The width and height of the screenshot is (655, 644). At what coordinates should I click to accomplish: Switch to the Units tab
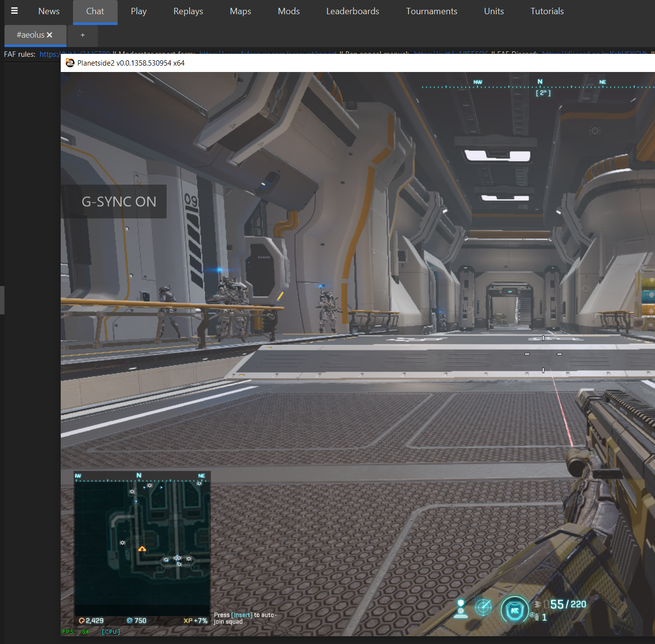point(494,11)
